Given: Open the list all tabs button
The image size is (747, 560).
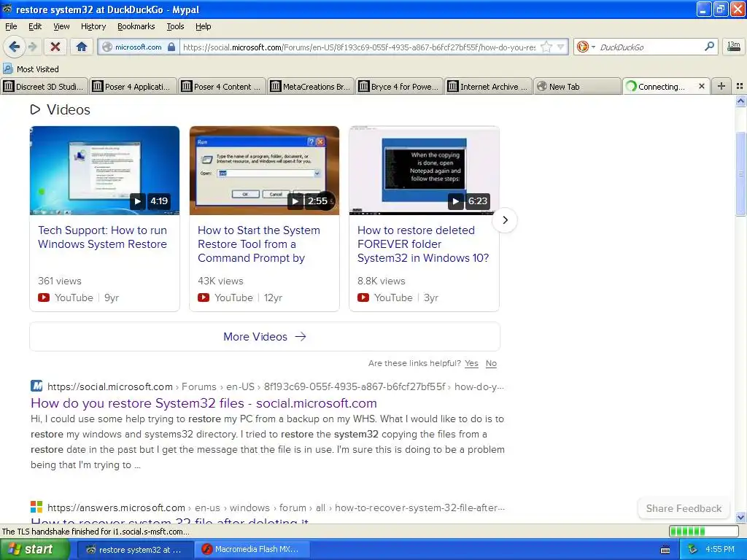Looking at the screenshot, I should tap(740, 86).
